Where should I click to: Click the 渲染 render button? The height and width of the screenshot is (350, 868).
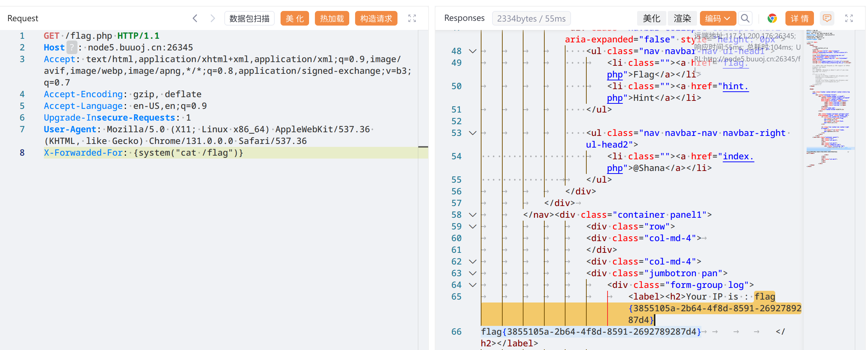click(x=682, y=18)
